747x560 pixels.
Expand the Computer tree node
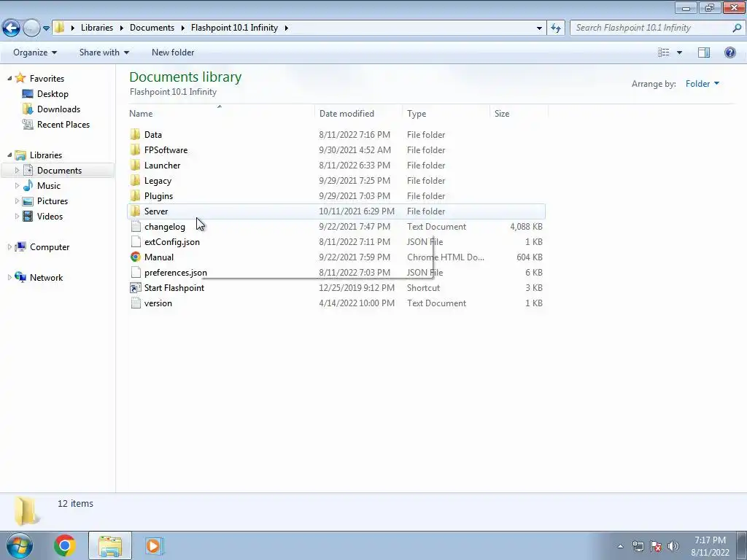[x=9, y=246]
